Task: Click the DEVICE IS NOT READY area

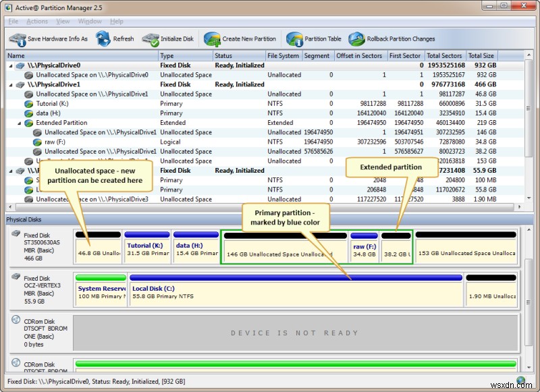Action: click(295, 333)
